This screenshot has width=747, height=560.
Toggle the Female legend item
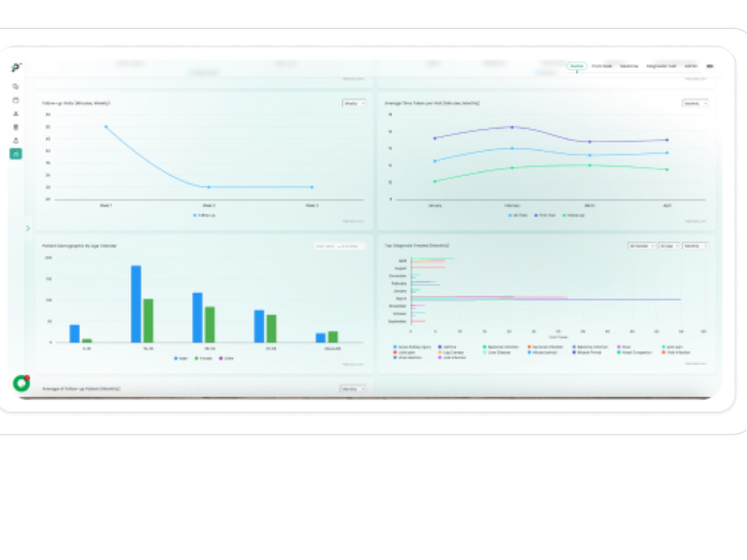click(203, 358)
